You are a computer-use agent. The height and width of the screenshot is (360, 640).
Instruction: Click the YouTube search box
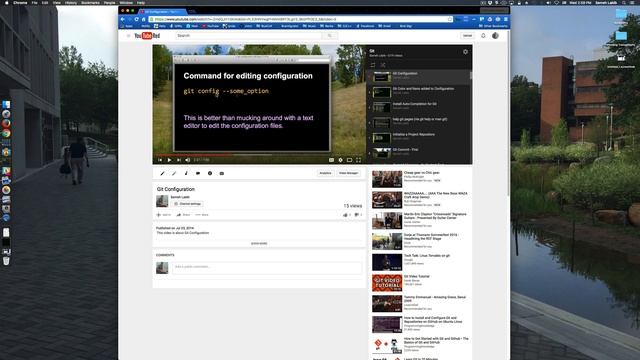coord(249,36)
